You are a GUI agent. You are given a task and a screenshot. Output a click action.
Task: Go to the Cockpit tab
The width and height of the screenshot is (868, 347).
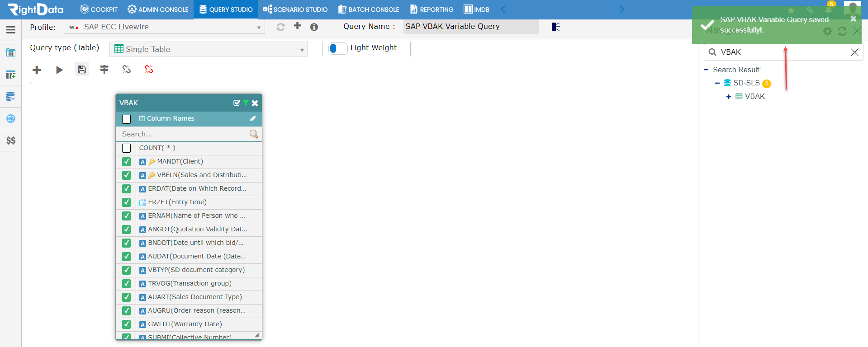click(x=99, y=9)
